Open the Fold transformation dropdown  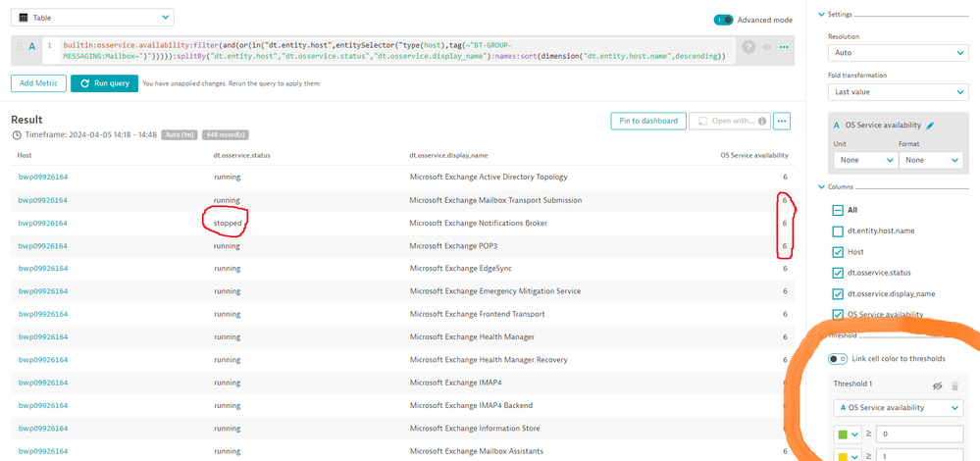point(899,92)
